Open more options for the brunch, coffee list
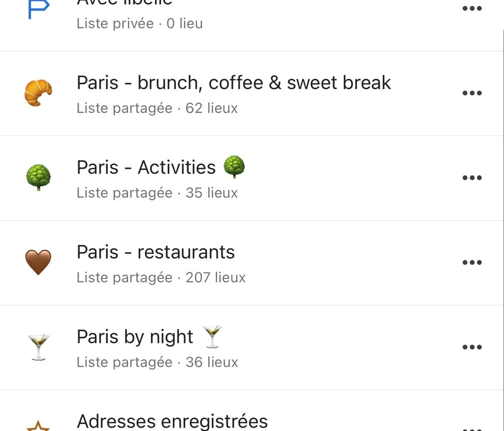 (472, 93)
